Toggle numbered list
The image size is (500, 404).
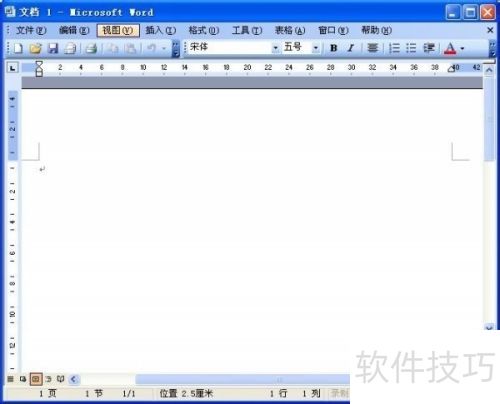click(394, 48)
